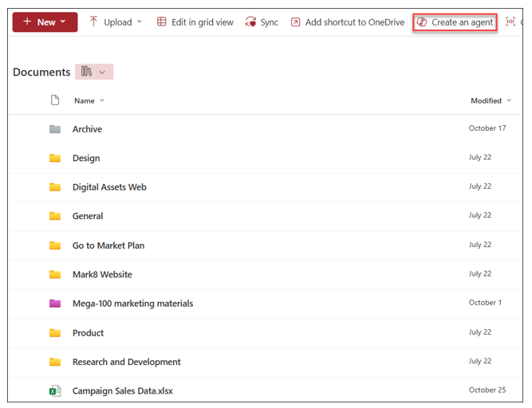Open Campaign Sales Data.xlsx file
Screen dimensions: 532x408
point(123,391)
